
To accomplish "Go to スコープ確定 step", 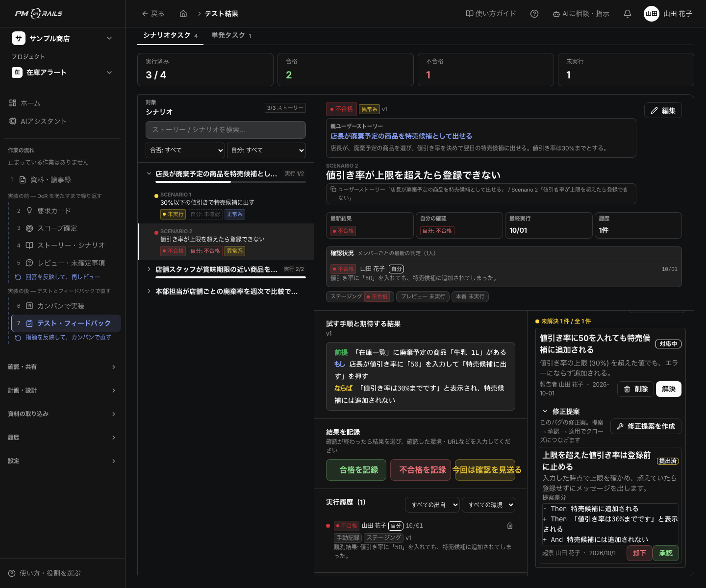I will pos(66,228).
